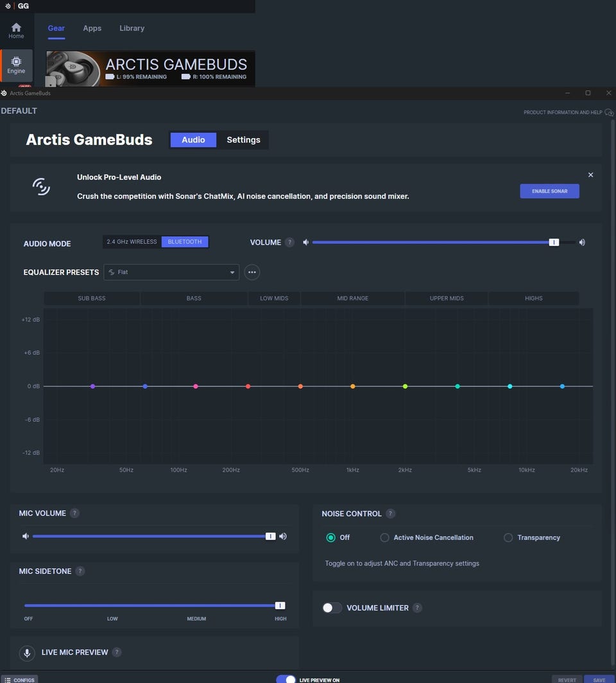Open the Home section in GG sidebar

point(16,31)
